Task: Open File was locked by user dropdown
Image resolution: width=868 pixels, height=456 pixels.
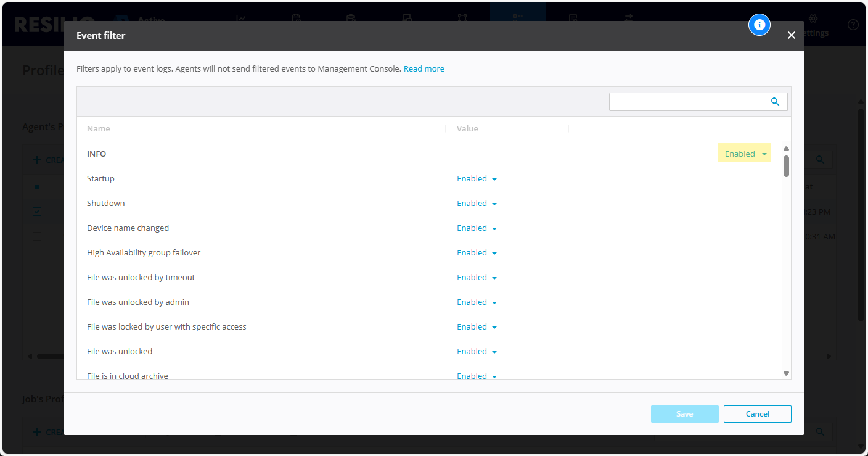Action: tap(477, 327)
